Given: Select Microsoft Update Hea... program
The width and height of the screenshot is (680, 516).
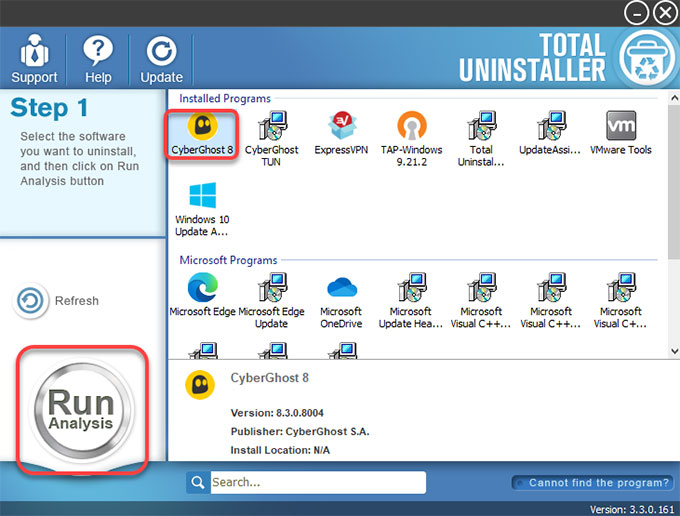Looking at the screenshot, I should coord(411,300).
